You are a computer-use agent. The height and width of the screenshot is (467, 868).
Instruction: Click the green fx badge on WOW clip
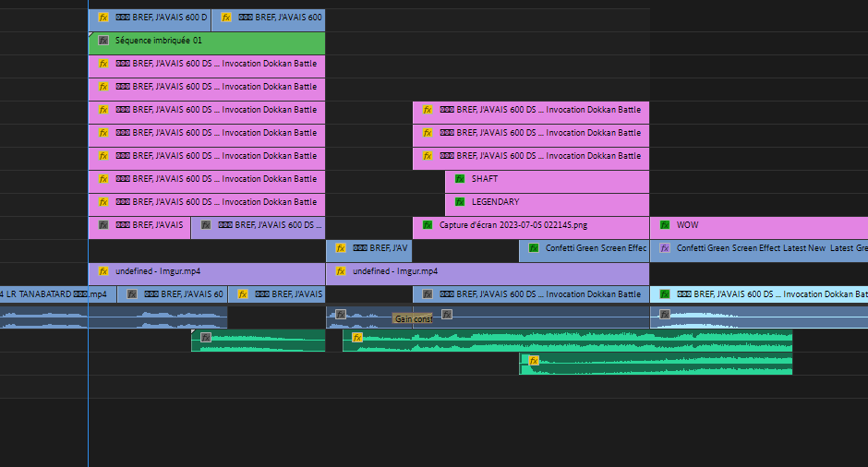pyautogui.click(x=665, y=225)
